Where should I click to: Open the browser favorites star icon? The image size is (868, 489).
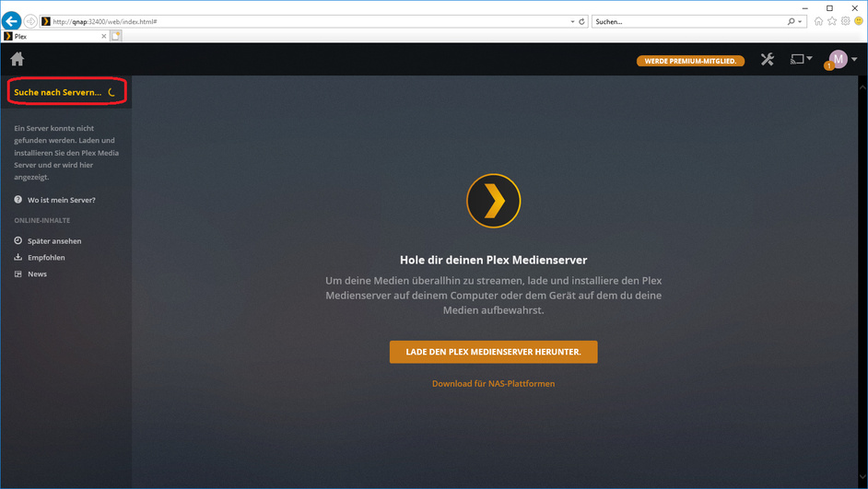click(x=831, y=21)
